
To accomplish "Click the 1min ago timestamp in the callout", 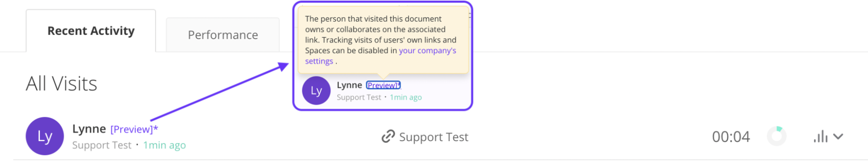I will pos(406,97).
